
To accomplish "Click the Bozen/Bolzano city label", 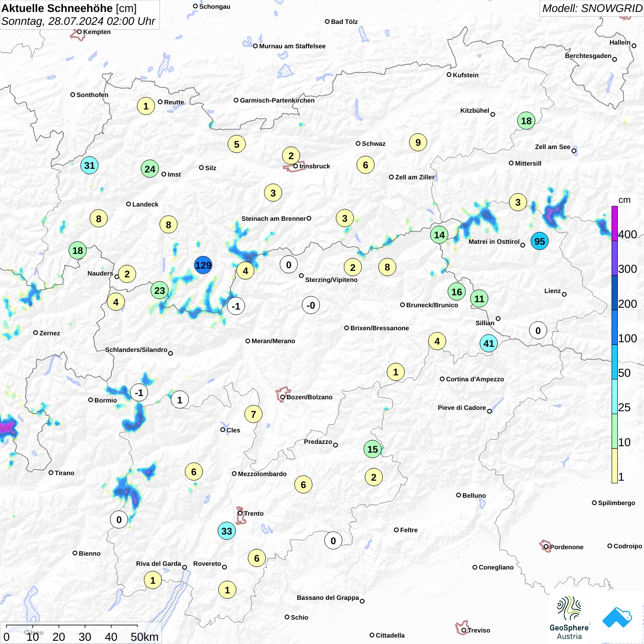I will 309,397.
